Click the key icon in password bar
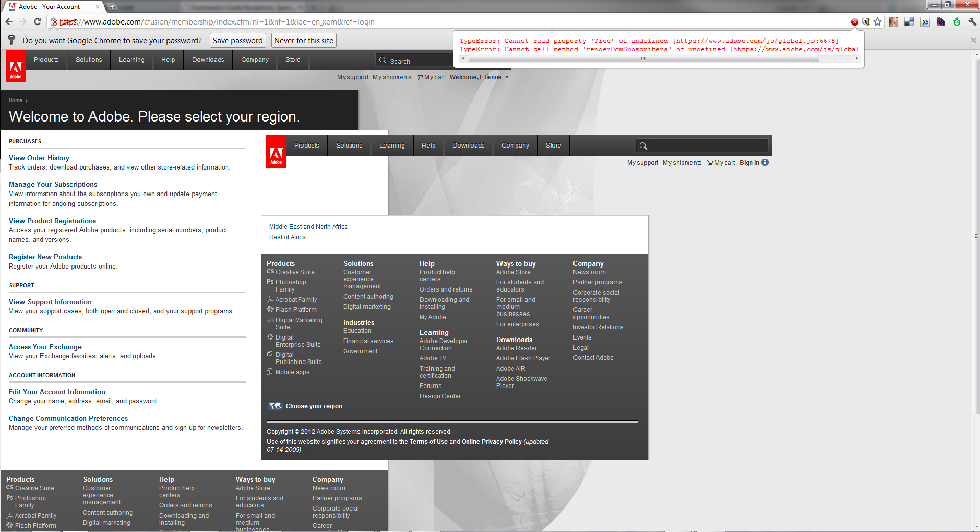980x532 pixels. pos(11,40)
